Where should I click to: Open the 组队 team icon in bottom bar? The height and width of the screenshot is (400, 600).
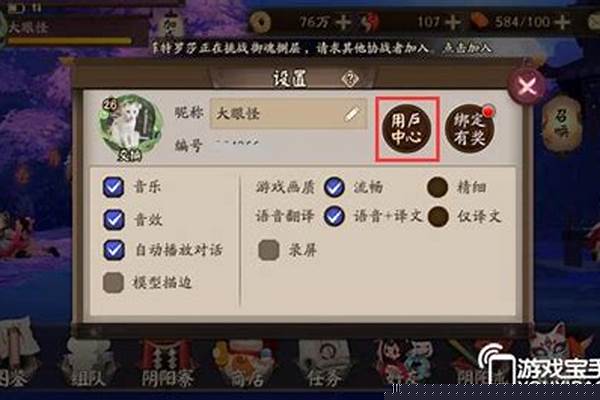[88, 364]
